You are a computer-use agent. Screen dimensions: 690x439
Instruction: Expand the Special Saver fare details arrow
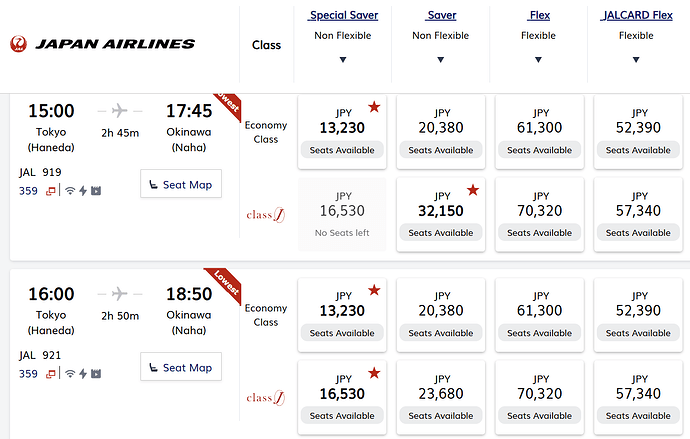343,60
